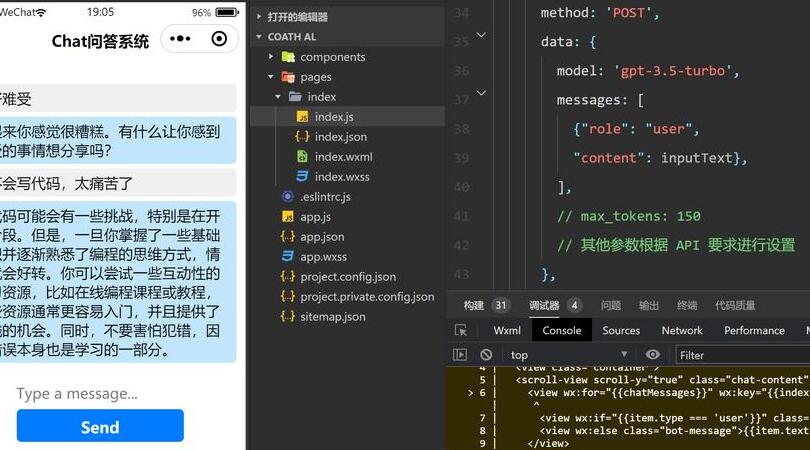Collapse the index folder arrow
The width and height of the screenshot is (810, 450).
click(278, 97)
